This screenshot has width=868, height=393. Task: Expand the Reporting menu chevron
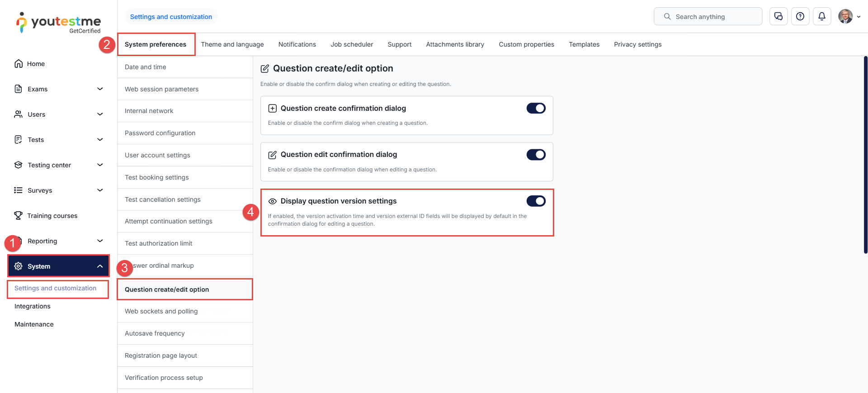tap(100, 241)
